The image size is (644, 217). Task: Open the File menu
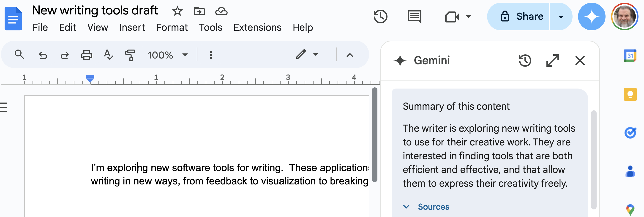[x=40, y=27]
